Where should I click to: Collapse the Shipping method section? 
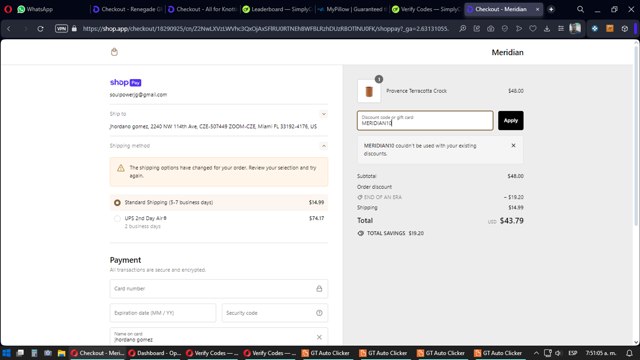(x=324, y=146)
